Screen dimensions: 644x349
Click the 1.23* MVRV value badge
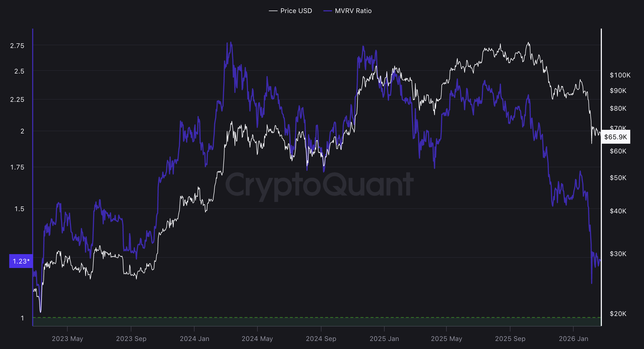coord(21,261)
